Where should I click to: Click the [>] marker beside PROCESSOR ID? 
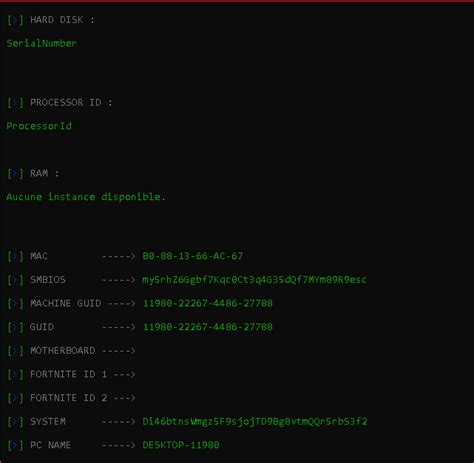pyautogui.click(x=15, y=102)
